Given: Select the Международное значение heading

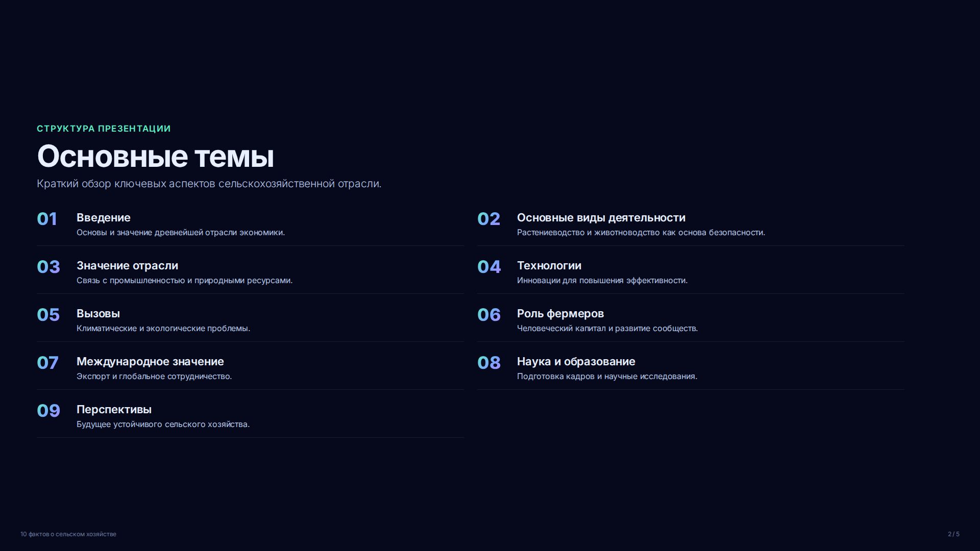Looking at the screenshot, I should click(x=150, y=362).
